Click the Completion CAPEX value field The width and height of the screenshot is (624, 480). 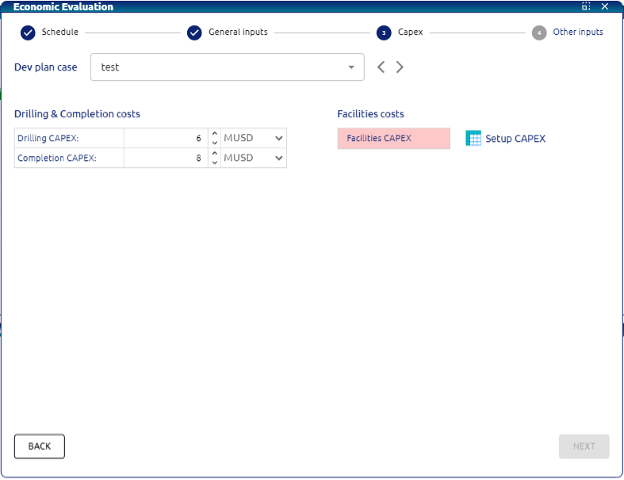165,158
